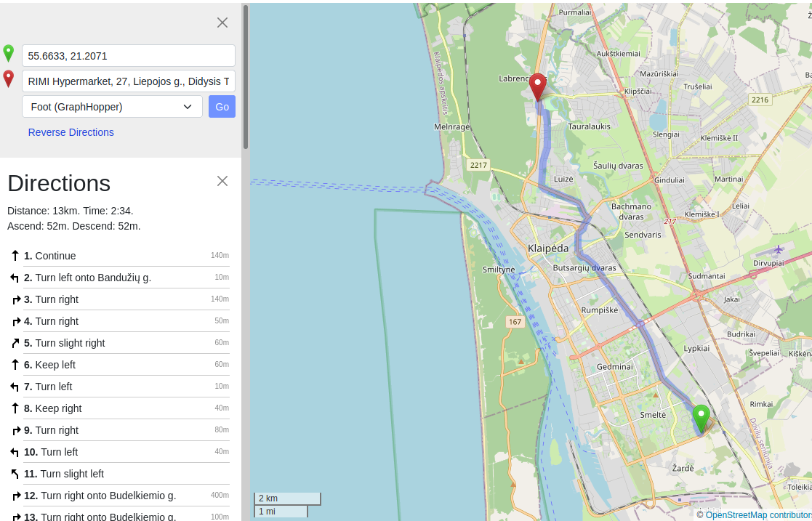Select step 1 Continue direction
This screenshot has height=521, width=812.
coord(55,256)
